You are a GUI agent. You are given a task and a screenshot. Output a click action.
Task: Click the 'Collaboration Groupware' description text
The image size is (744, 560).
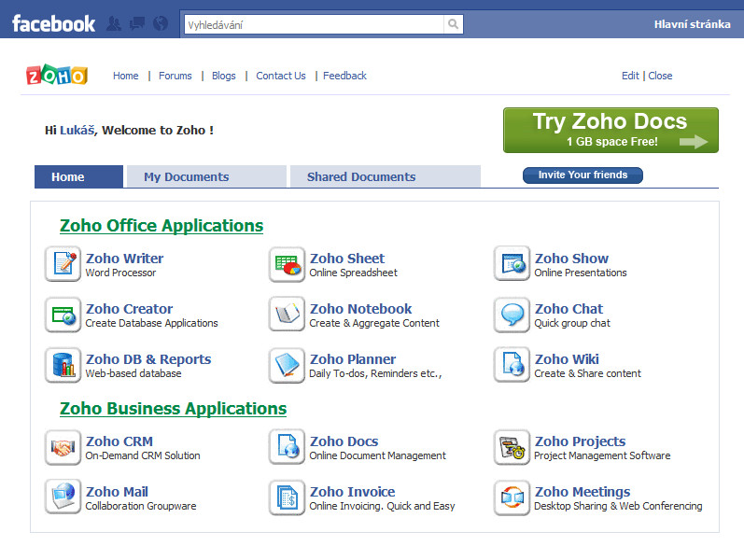[141, 506]
